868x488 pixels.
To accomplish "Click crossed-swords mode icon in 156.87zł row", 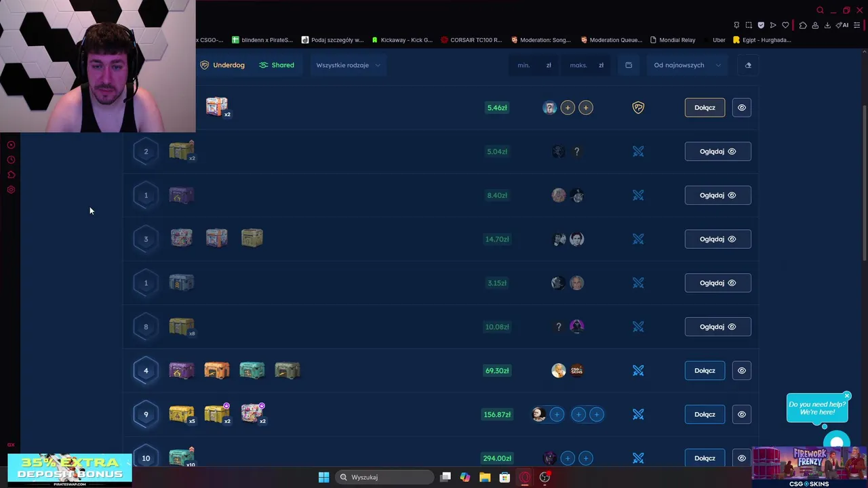I will (638, 414).
